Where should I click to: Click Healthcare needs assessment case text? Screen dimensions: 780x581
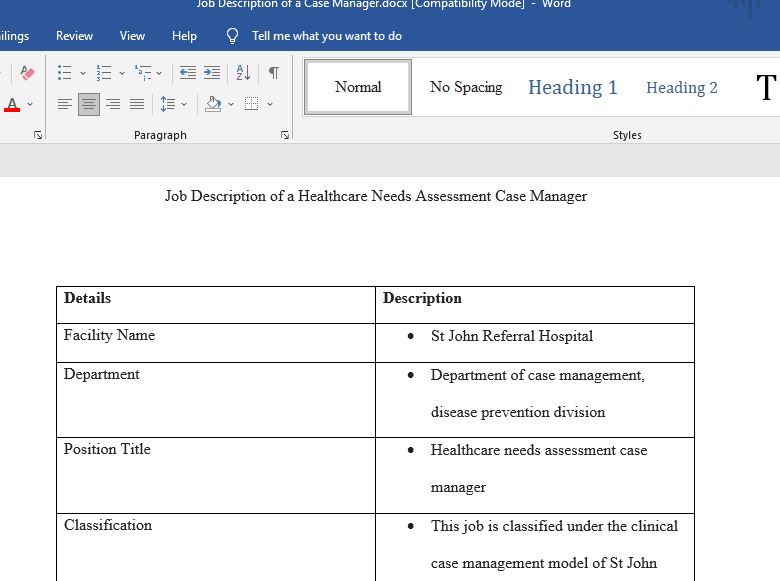click(539, 450)
